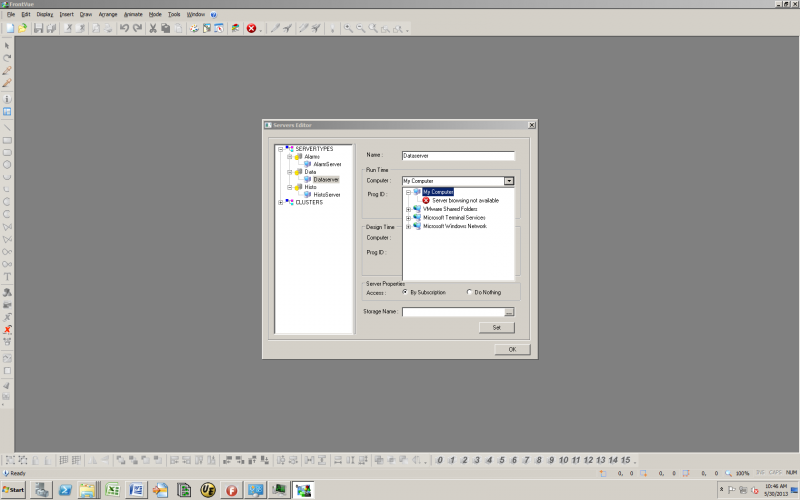The image size is (800, 500).
Task: Open the Arrange menu
Action: (108, 14)
